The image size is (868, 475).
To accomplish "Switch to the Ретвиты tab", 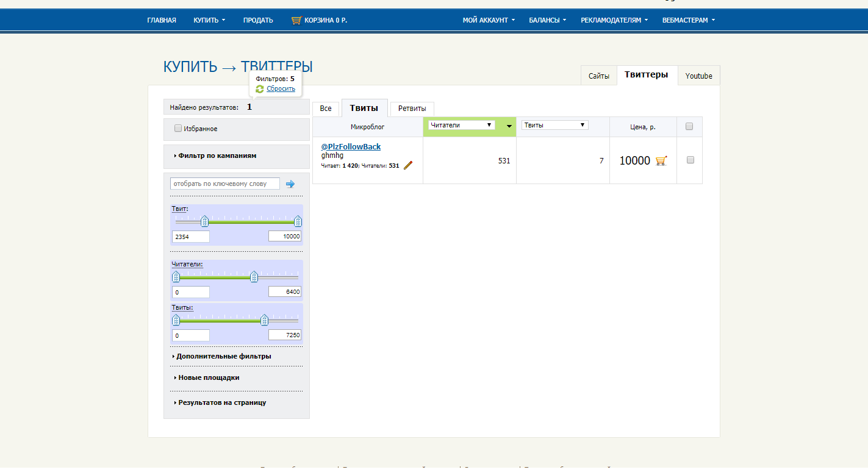I will point(412,109).
